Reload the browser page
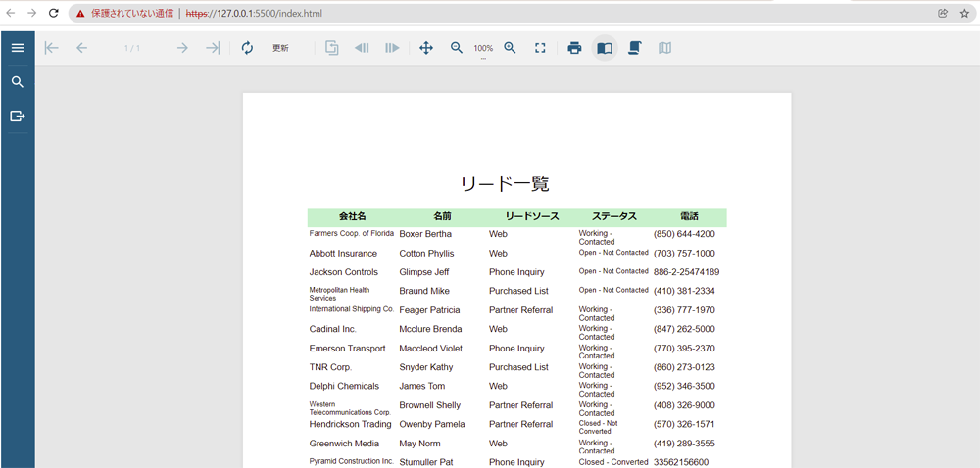This screenshot has width=980, height=468. pyautogui.click(x=54, y=13)
